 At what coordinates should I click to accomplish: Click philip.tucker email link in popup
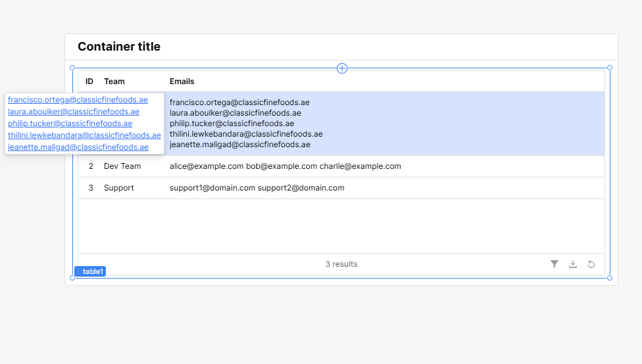click(x=70, y=124)
